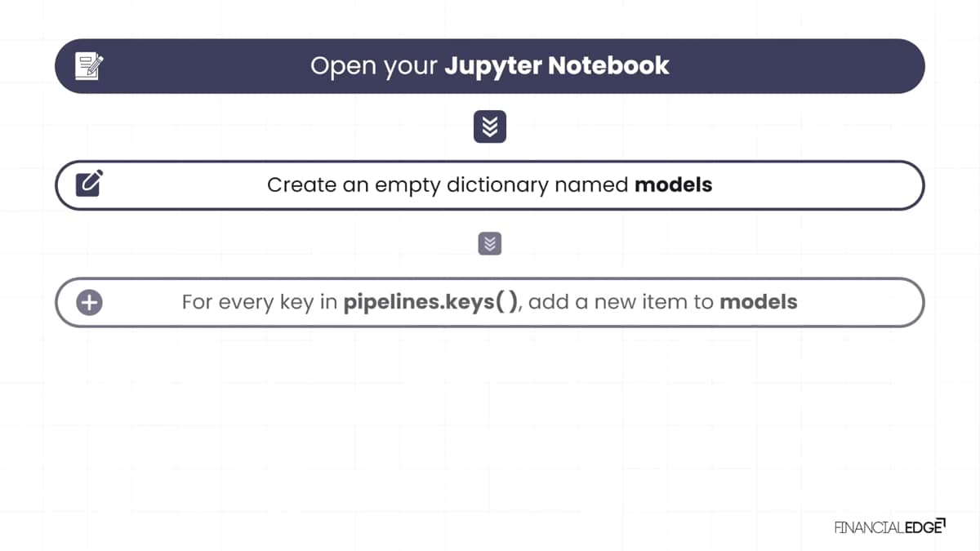Click bold 'models' in the dictionary step

click(x=674, y=184)
